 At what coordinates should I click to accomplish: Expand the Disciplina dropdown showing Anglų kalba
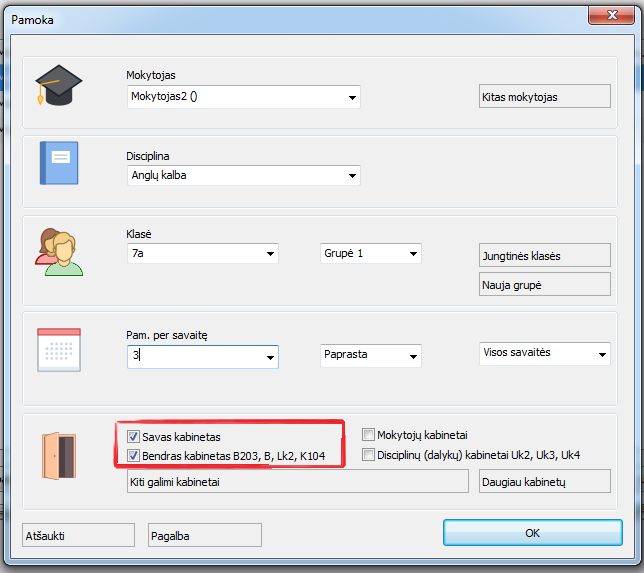pyautogui.click(x=352, y=176)
